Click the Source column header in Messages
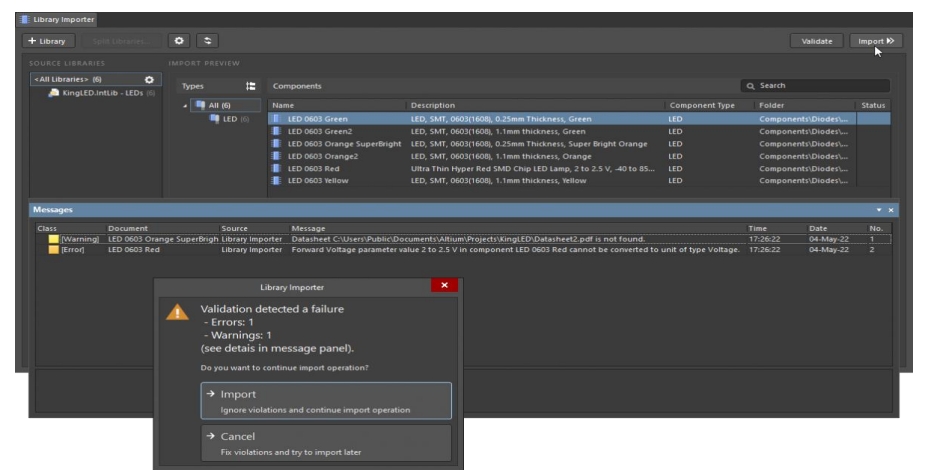 (x=254, y=228)
